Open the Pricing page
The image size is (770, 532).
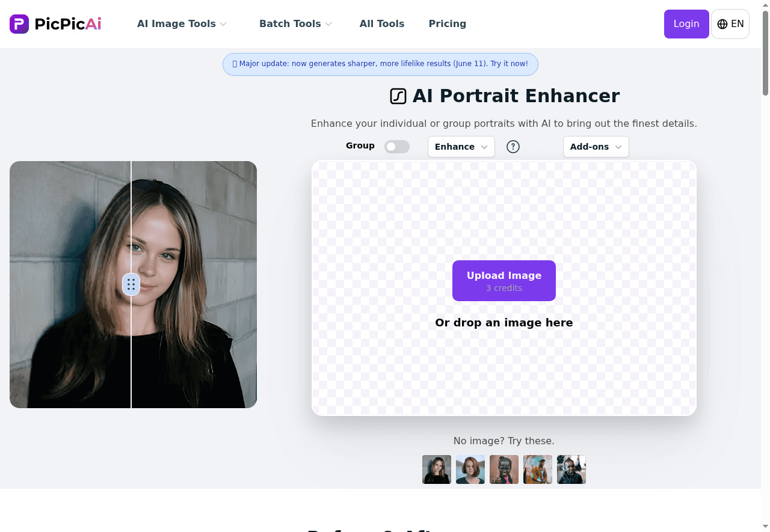pyautogui.click(x=448, y=23)
